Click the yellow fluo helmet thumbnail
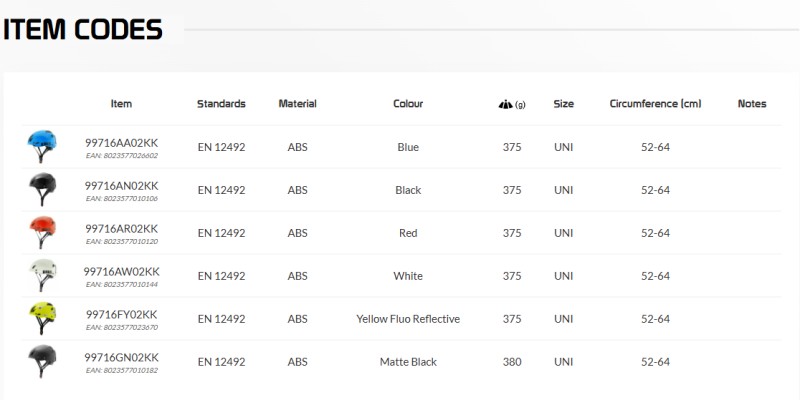The width and height of the screenshot is (800, 400). [42, 318]
